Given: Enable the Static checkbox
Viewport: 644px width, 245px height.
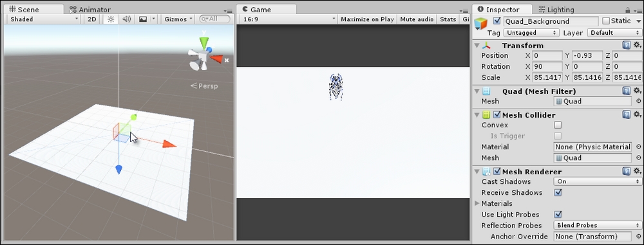Looking at the screenshot, I should (606, 21).
